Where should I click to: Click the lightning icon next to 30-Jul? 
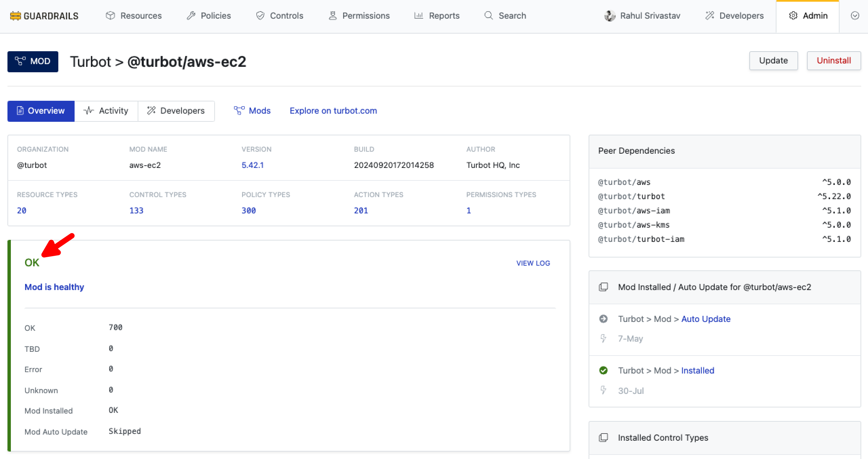(603, 390)
